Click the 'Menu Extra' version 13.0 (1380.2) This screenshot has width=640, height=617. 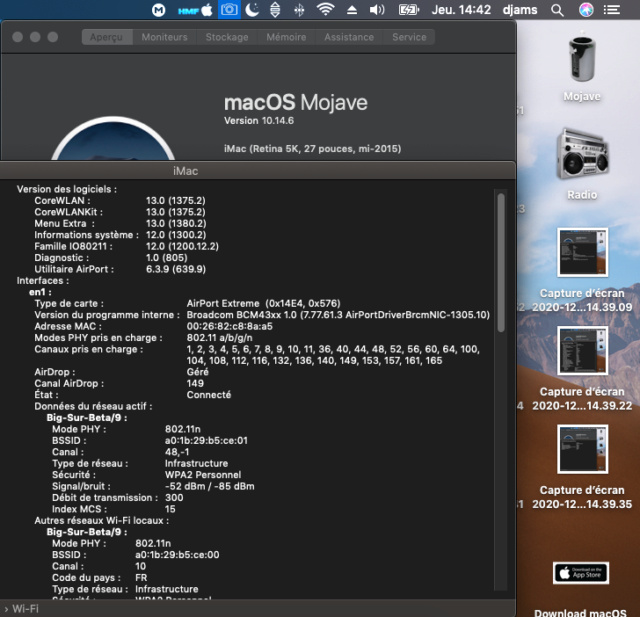(x=176, y=224)
